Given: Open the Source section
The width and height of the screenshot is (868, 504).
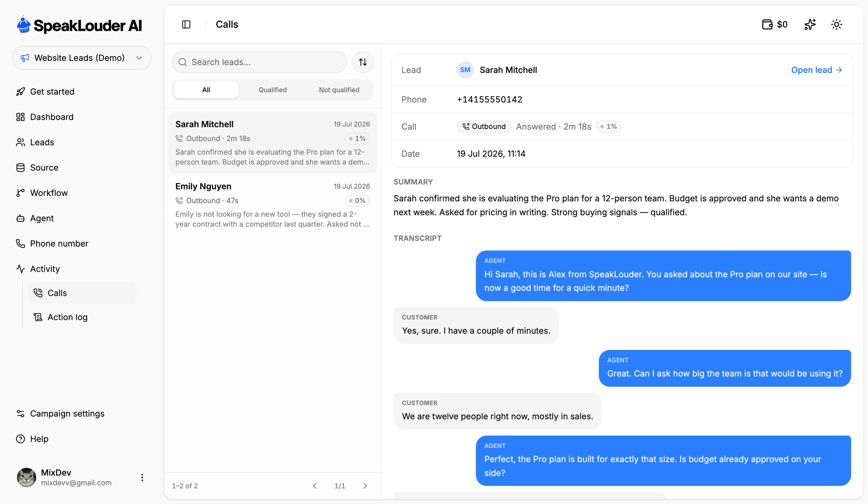Looking at the screenshot, I should tap(44, 167).
